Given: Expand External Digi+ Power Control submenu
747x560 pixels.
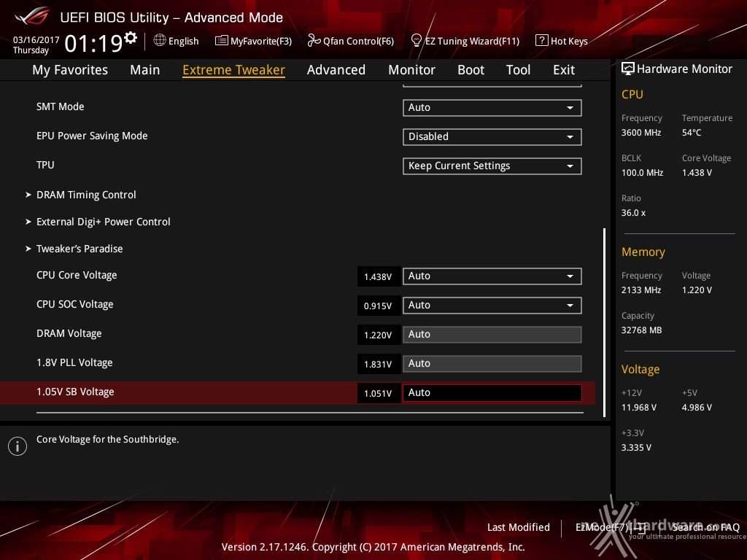Looking at the screenshot, I should (x=103, y=222).
